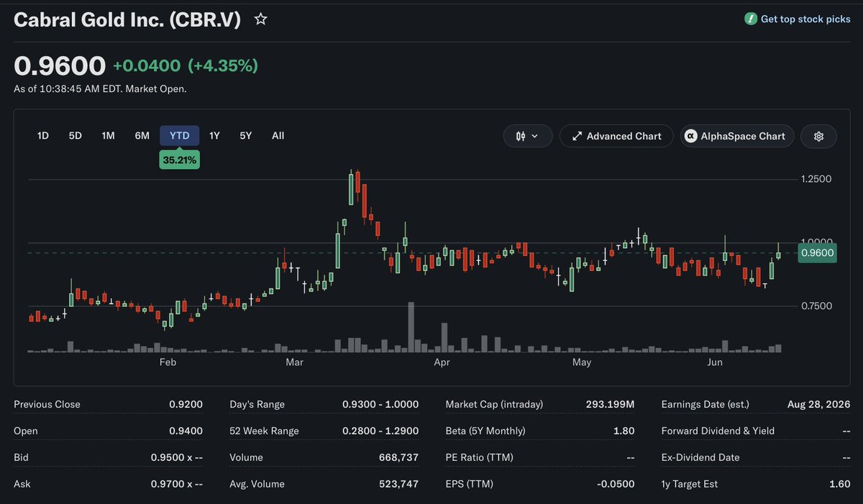Click the Day's Range value 0.9300 - 1.0000
This screenshot has height=504, width=863.
[380, 404]
